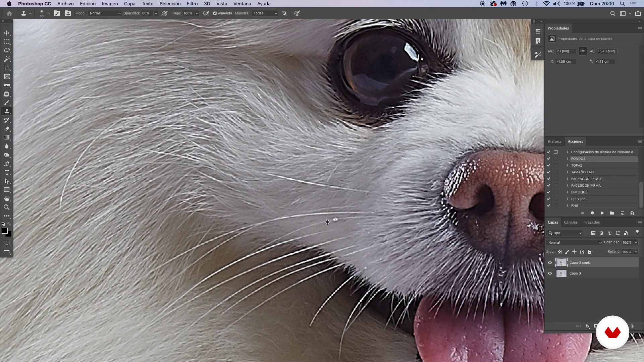Toggle the Brush Settings panel
Screen dimensions: 644x362
click(x=57, y=13)
